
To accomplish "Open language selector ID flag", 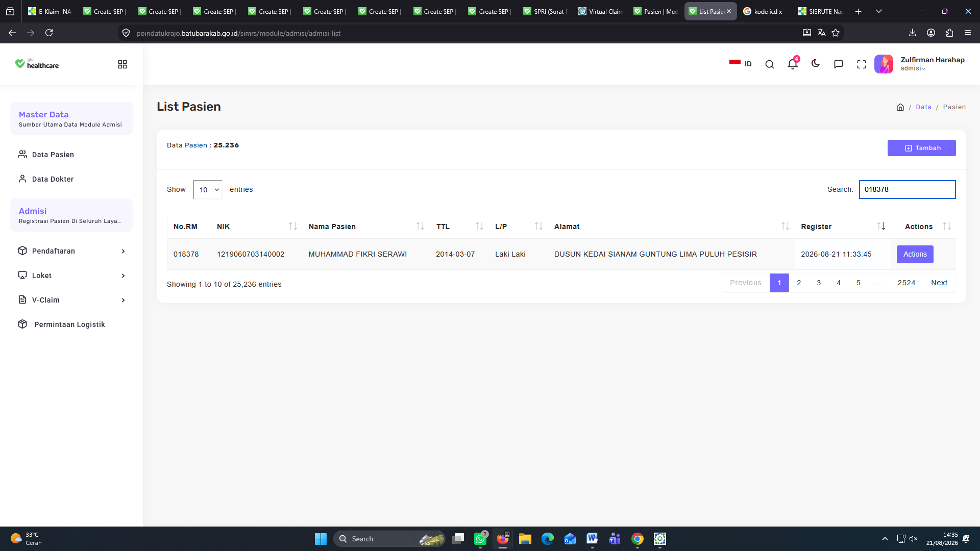I will click(741, 64).
